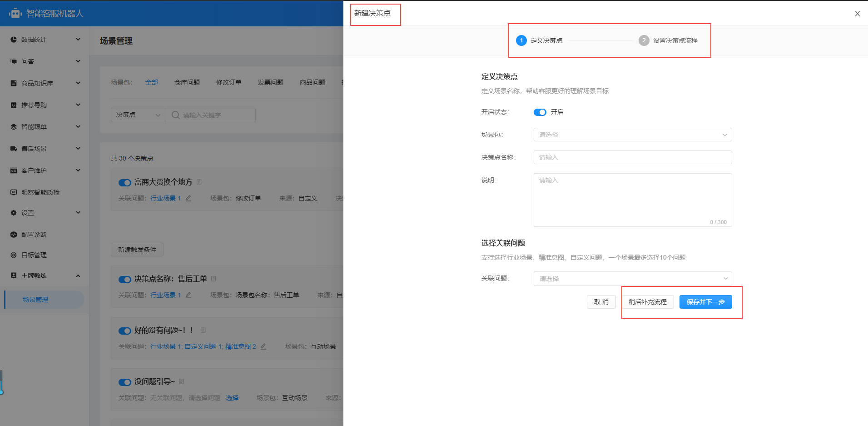The height and width of the screenshot is (426, 868).
Task: Click the note icon beside 决策点名称: 售后工单
Action: coord(213,279)
